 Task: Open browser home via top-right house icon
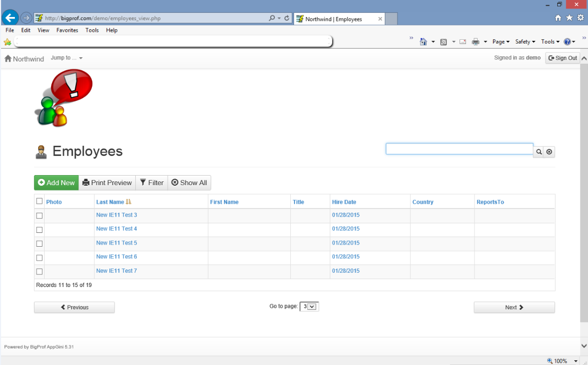tap(558, 18)
